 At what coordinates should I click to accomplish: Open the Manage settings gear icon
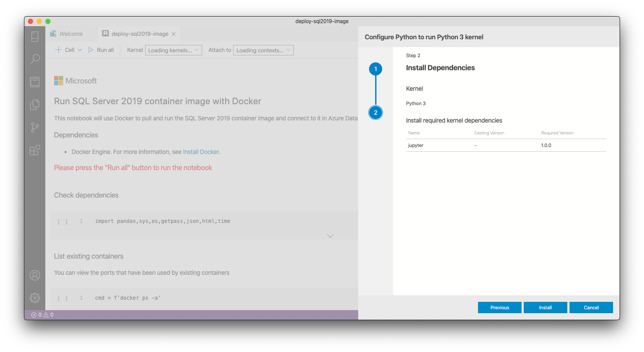35,297
